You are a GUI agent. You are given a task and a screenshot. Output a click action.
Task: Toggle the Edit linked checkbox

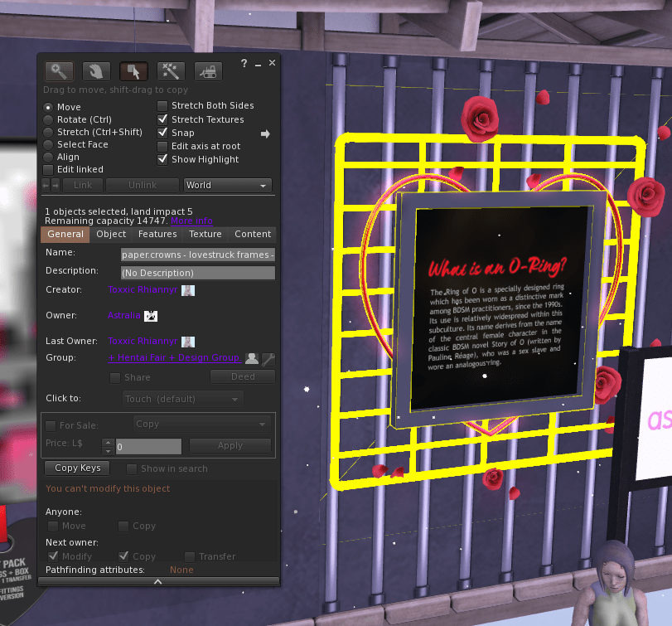[x=48, y=170]
